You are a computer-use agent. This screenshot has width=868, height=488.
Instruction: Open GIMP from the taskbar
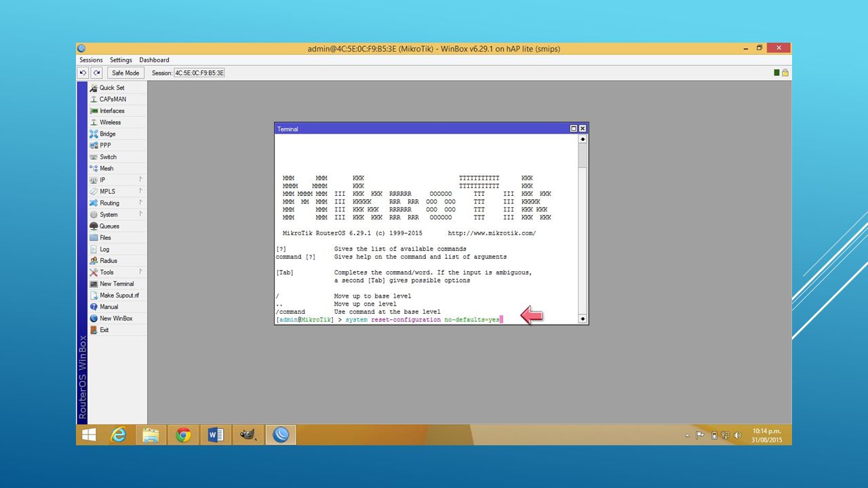tap(248, 435)
